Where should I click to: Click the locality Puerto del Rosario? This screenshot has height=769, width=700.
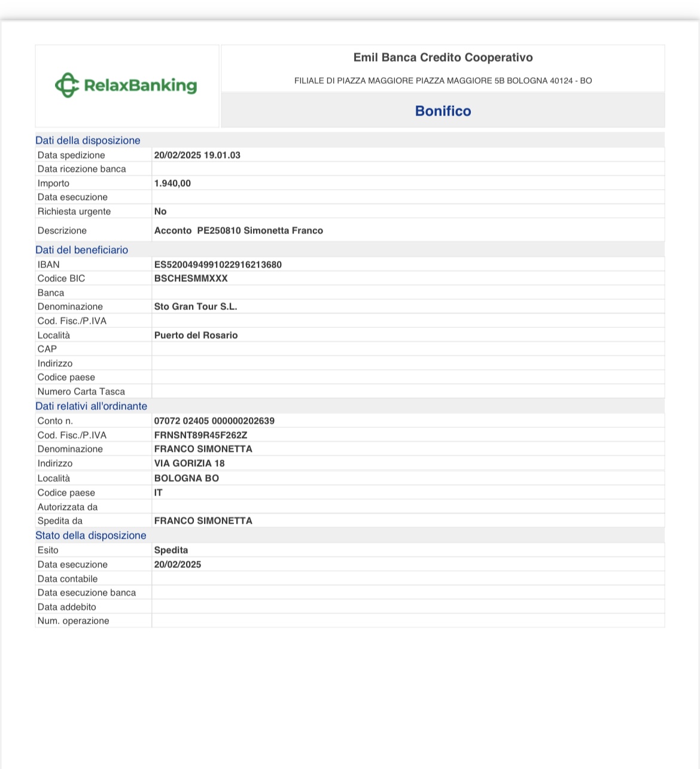point(196,335)
